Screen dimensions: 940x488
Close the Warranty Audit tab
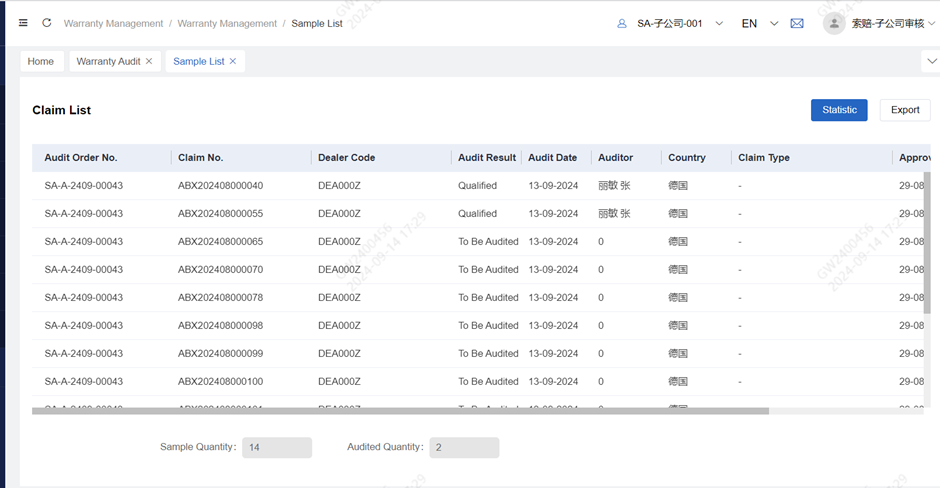click(149, 61)
